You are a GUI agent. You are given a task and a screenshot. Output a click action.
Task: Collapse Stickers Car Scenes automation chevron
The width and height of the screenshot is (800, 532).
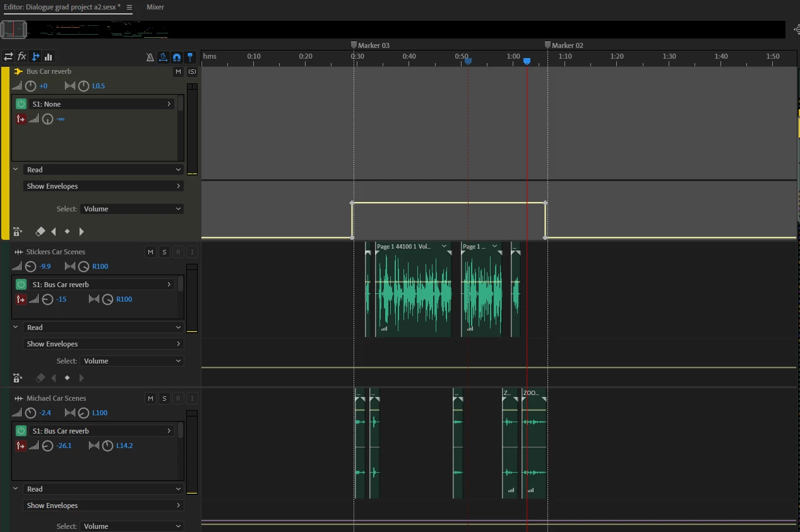(16, 327)
